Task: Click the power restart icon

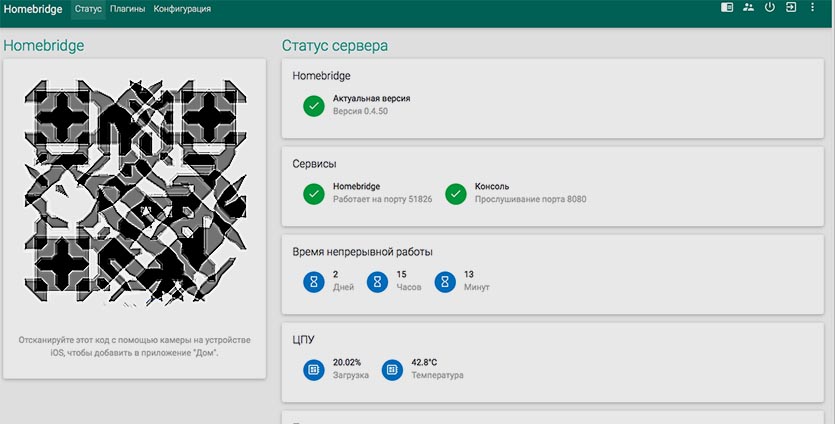Action: pyautogui.click(x=770, y=8)
